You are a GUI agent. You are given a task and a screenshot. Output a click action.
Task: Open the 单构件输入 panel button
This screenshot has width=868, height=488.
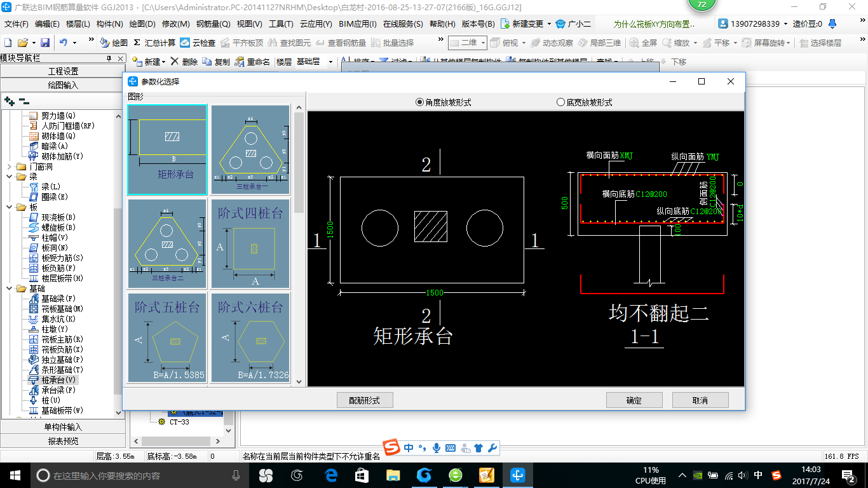pos(63,427)
